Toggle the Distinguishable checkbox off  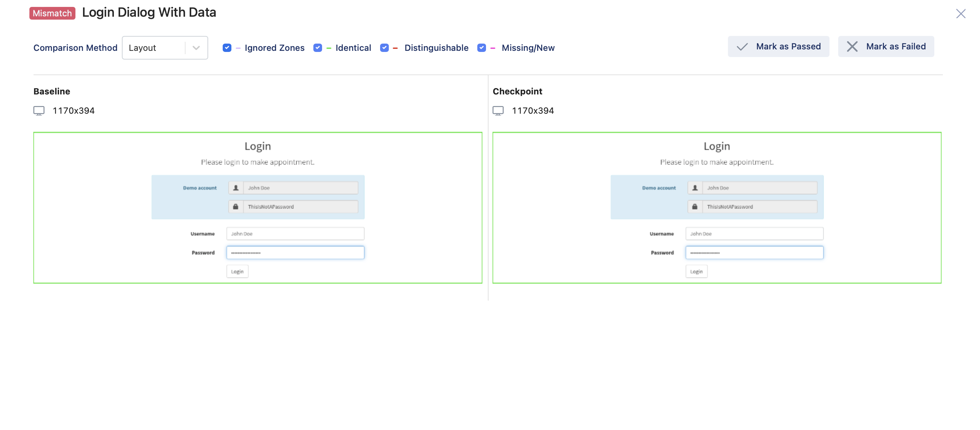coord(384,46)
